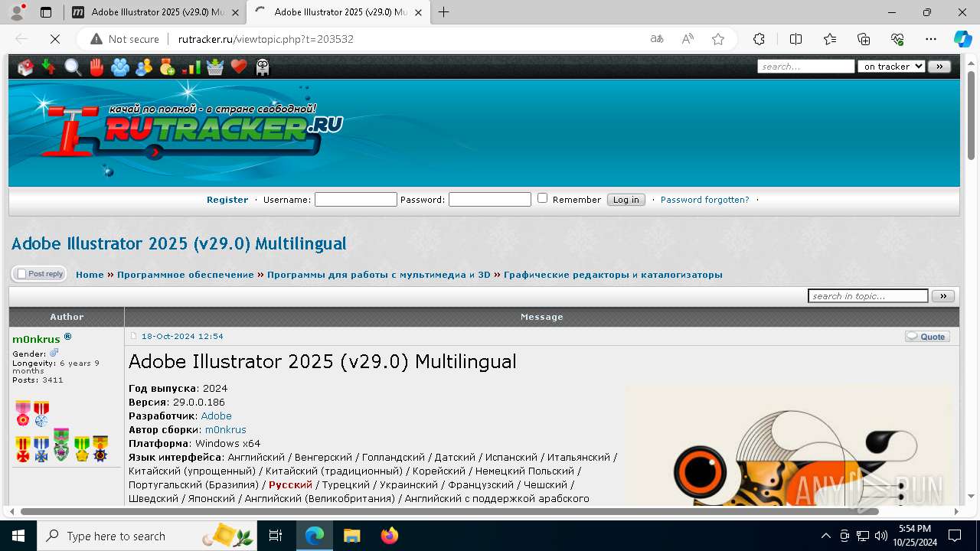Viewport: 980px width, 551px height.
Task: Open the m0nkrus author profile name
Action: (x=36, y=339)
